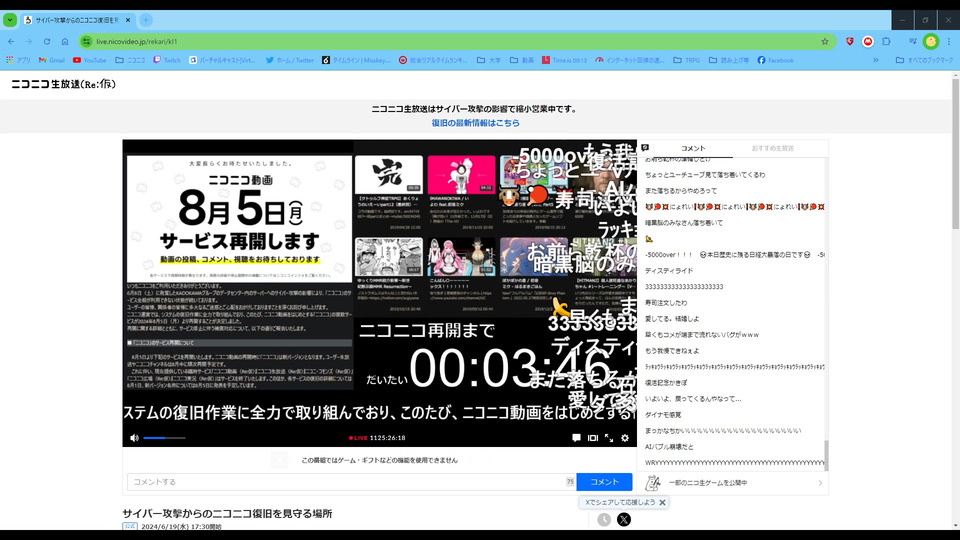Open 復旧の最新情報はこちら link
The height and width of the screenshot is (540, 960).
tap(475, 122)
